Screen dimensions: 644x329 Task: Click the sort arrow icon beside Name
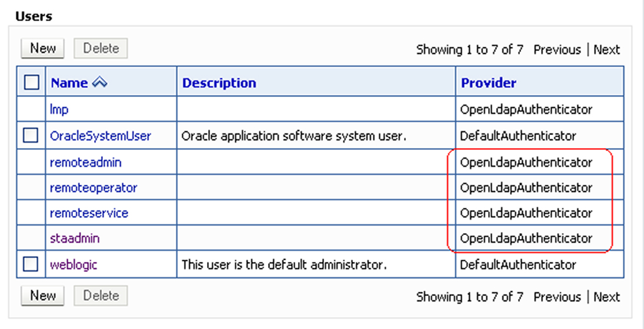point(100,83)
